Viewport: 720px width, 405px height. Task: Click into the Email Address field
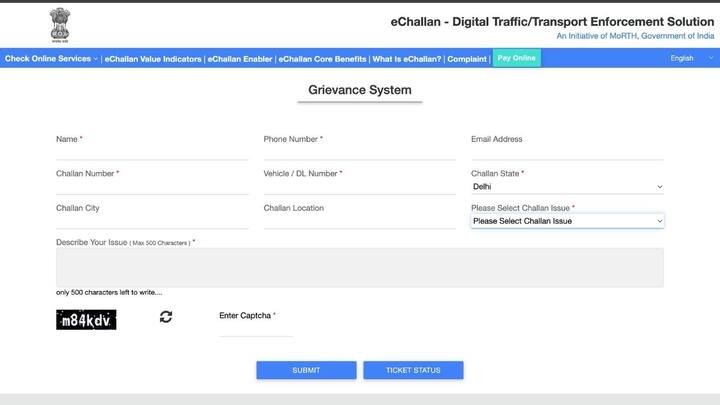coord(566,152)
